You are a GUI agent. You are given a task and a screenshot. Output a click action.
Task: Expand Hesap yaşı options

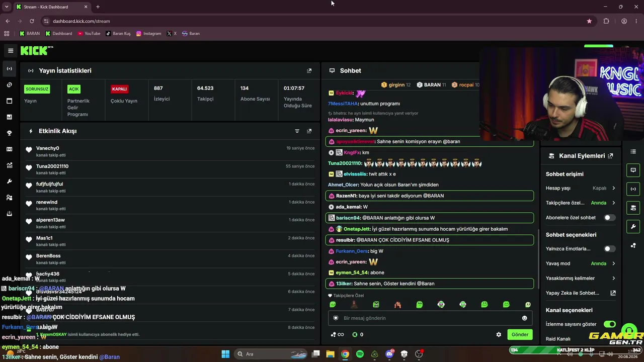613,188
